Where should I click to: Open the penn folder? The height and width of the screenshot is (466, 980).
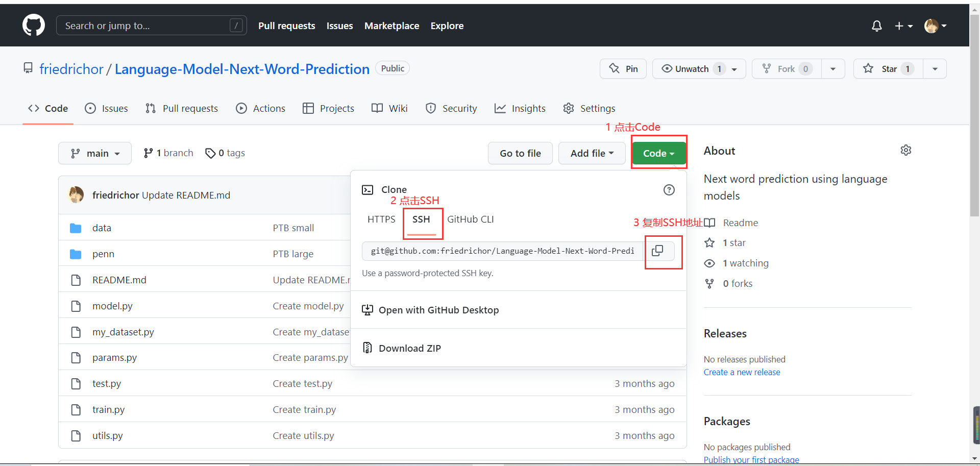[103, 254]
